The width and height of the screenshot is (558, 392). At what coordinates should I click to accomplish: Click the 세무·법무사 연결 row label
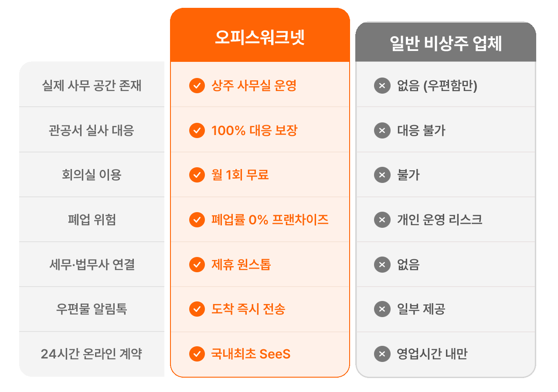92,264
